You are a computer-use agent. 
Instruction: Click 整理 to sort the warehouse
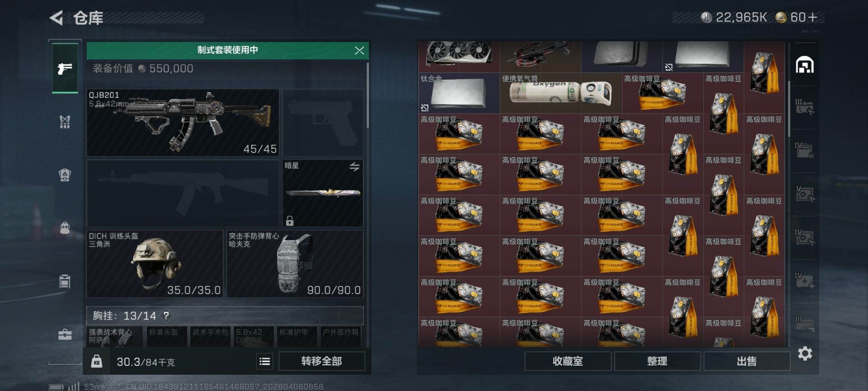pos(657,361)
